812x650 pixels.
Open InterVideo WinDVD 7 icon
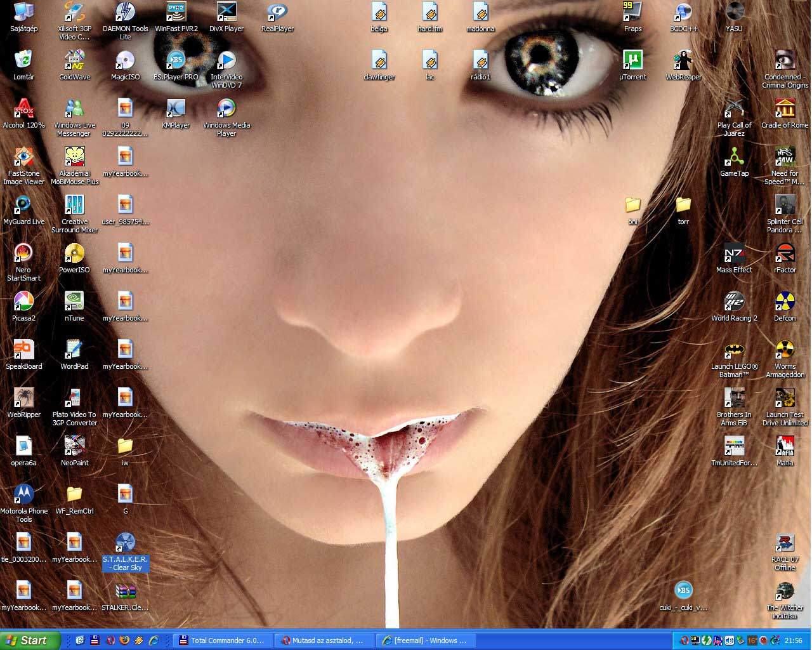coord(226,69)
